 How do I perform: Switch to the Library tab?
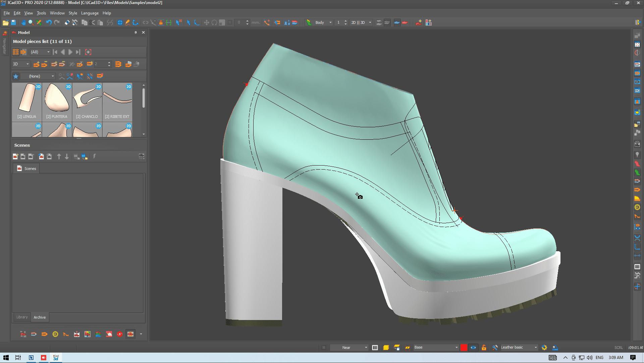tap(22, 317)
